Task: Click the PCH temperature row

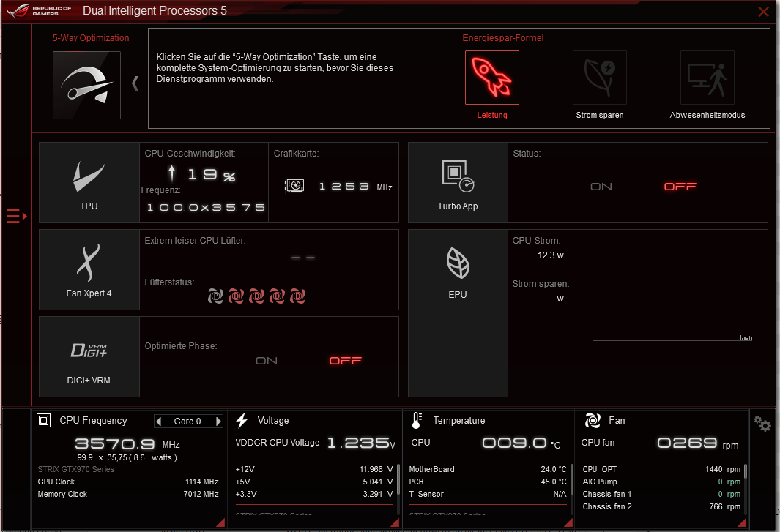Action: [488, 482]
